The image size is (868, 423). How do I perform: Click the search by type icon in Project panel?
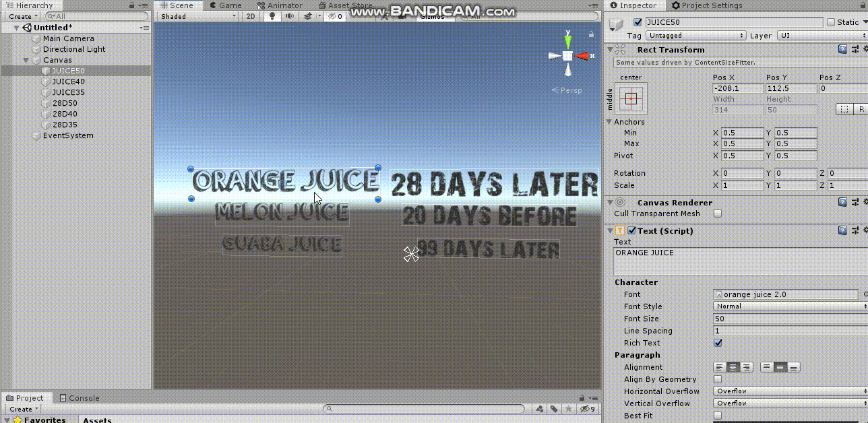(540, 409)
